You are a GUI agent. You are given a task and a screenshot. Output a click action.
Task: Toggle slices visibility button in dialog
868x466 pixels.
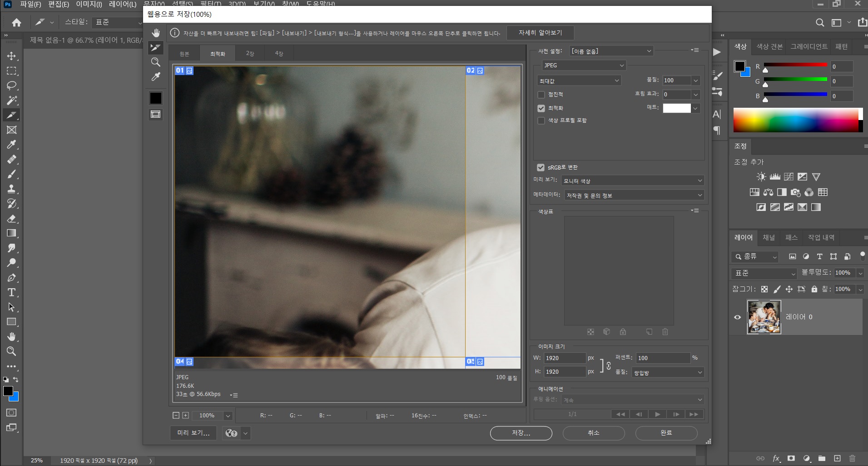coord(156,114)
